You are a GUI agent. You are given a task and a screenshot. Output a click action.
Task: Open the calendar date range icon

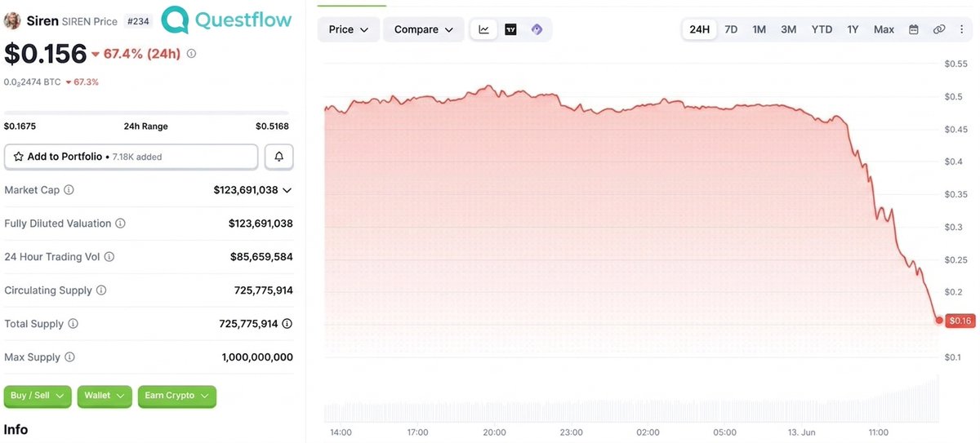click(x=914, y=29)
